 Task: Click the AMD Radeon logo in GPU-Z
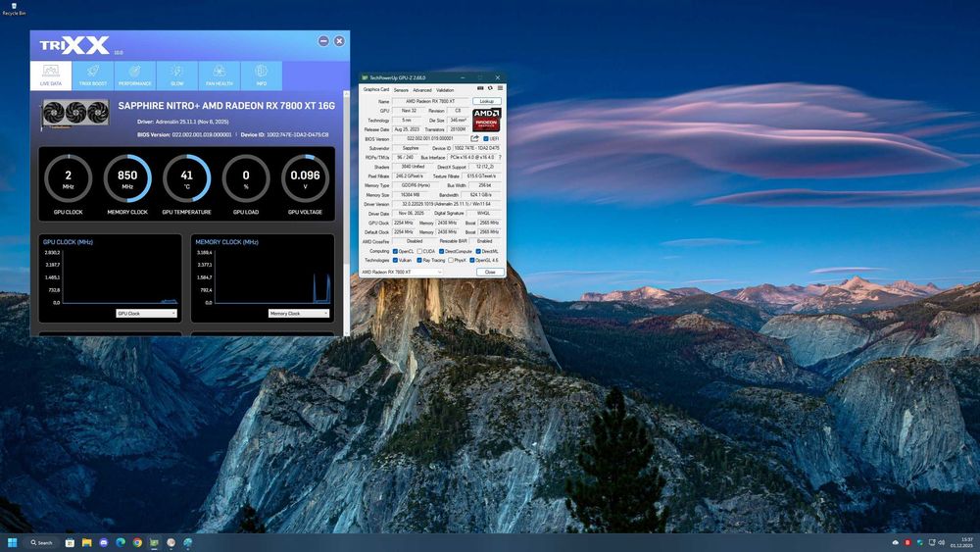[x=486, y=120]
